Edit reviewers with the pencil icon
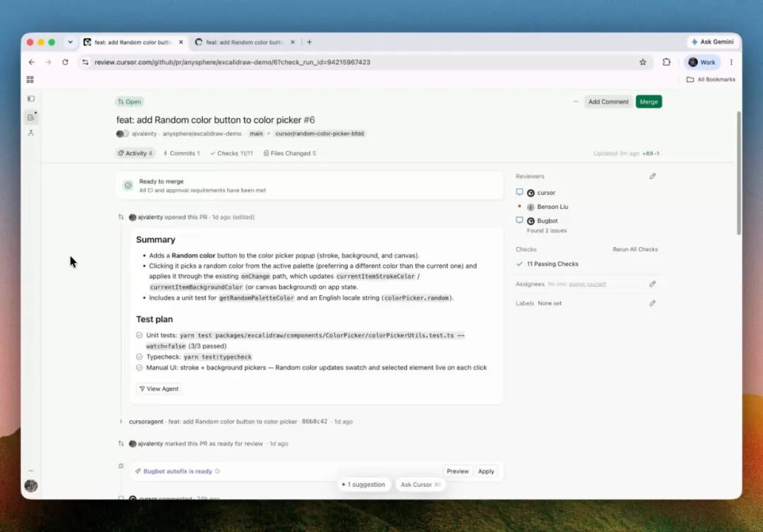Image resolution: width=763 pixels, height=532 pixels. point(653,176)
